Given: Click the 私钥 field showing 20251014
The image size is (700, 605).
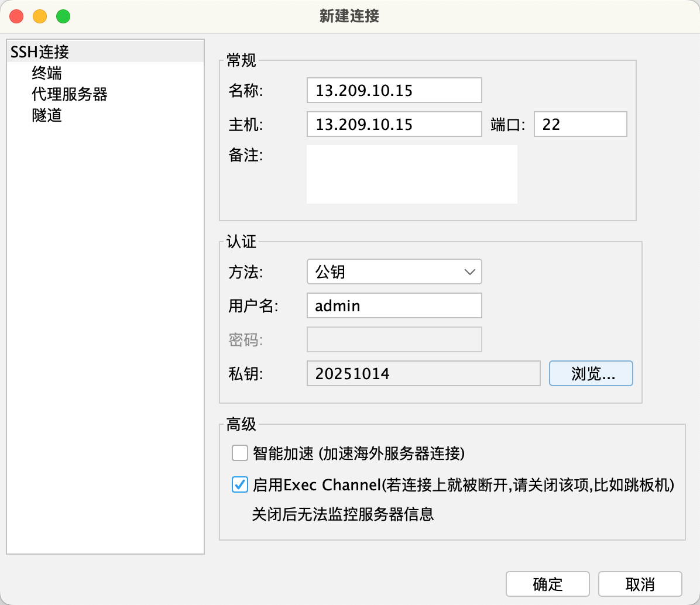Looking at the screenshot, I should [x=423, y=374].
